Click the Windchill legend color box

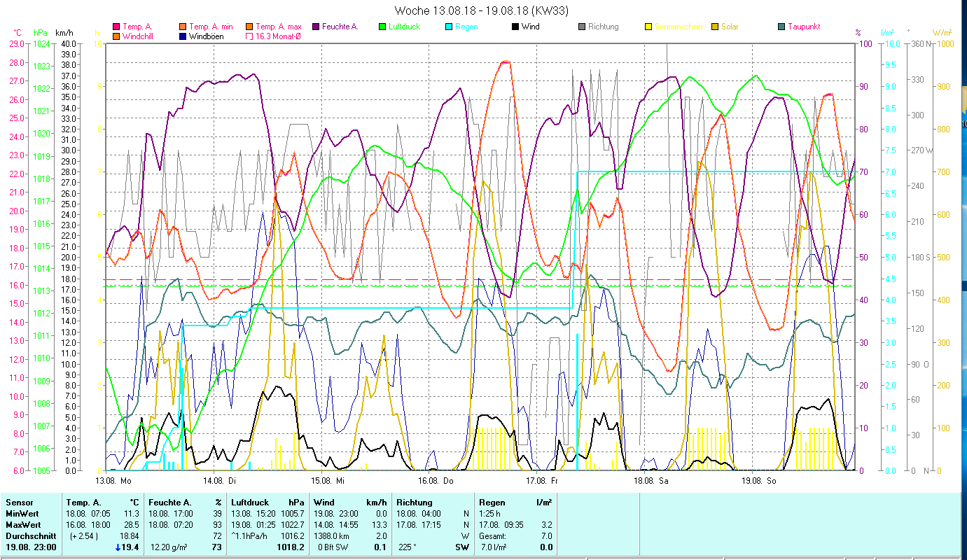pyautogui.click(x=116, y=36)
